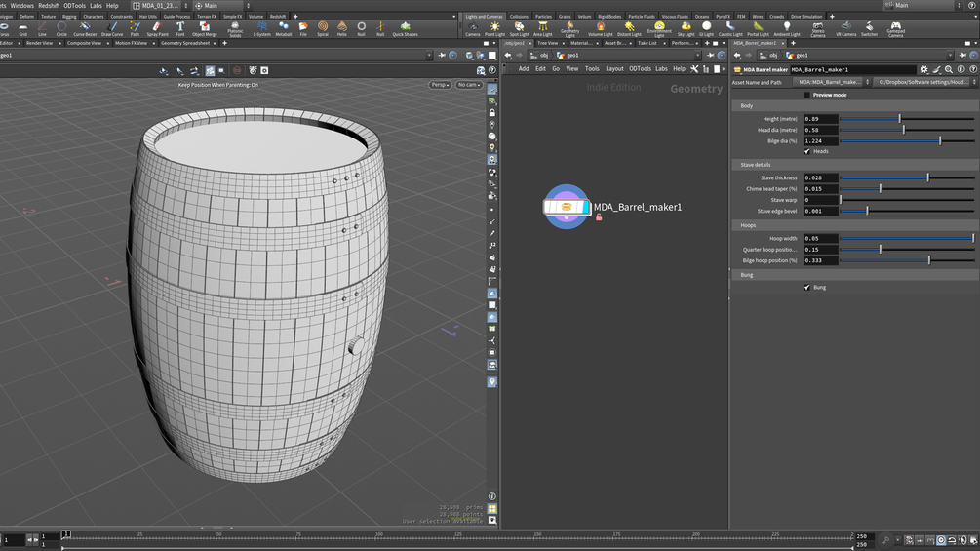
Task: Open the No cam camera dropdown
Action: point(468,85)
